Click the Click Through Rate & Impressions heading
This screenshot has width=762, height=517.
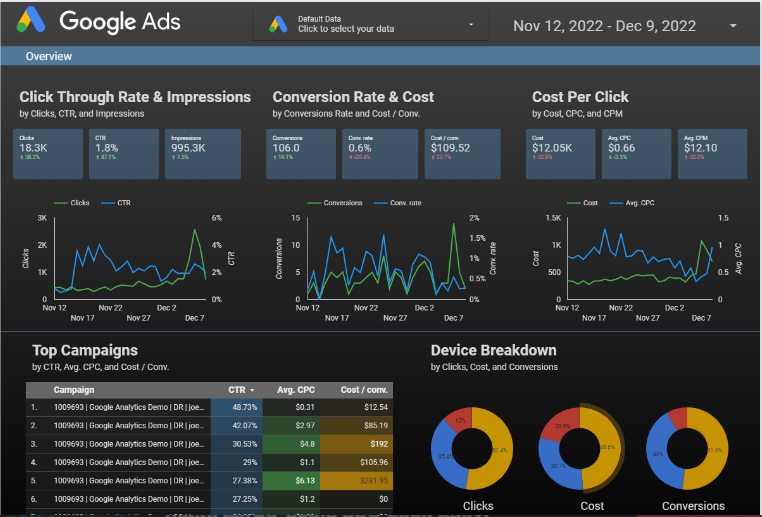point(135,97)
